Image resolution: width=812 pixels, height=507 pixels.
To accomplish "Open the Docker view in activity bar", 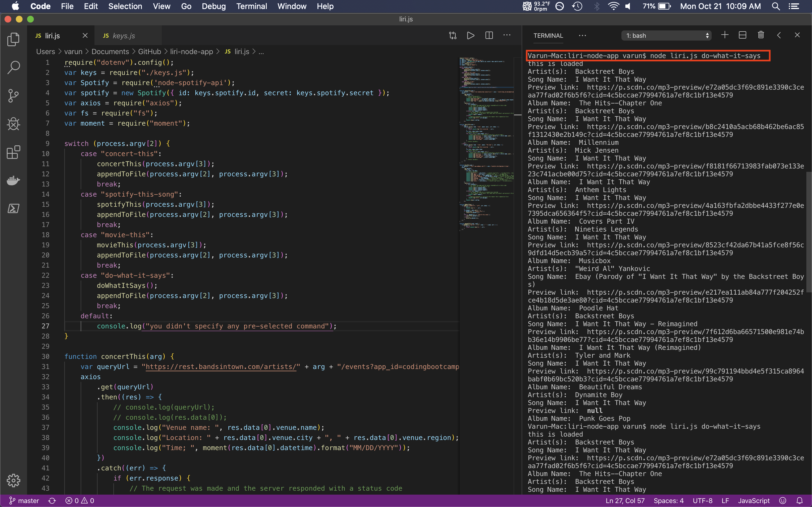I will point(14,180).
